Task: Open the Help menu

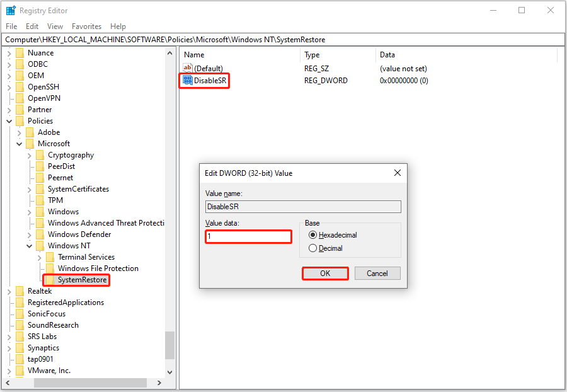Action: (x=118, y=26)
